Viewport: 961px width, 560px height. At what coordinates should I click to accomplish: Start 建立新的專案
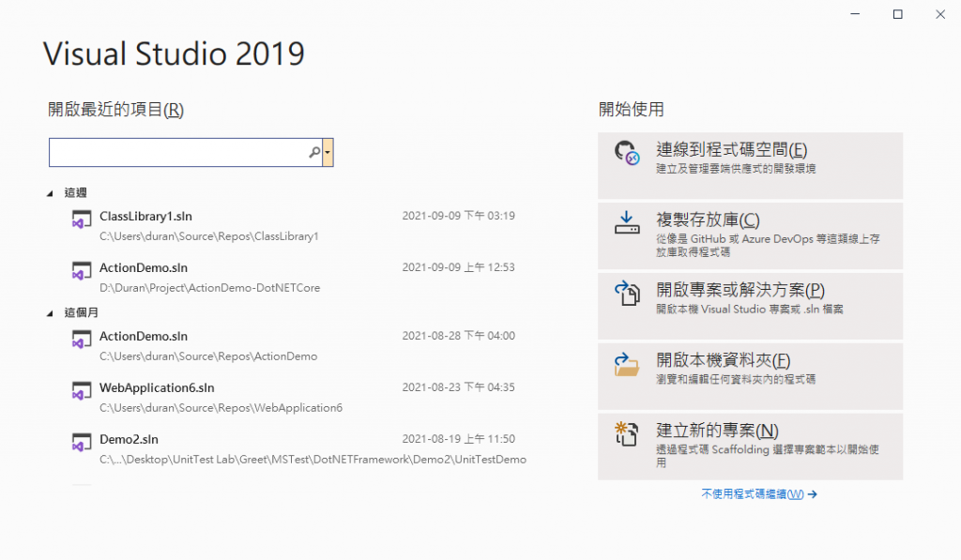point(750,446)
